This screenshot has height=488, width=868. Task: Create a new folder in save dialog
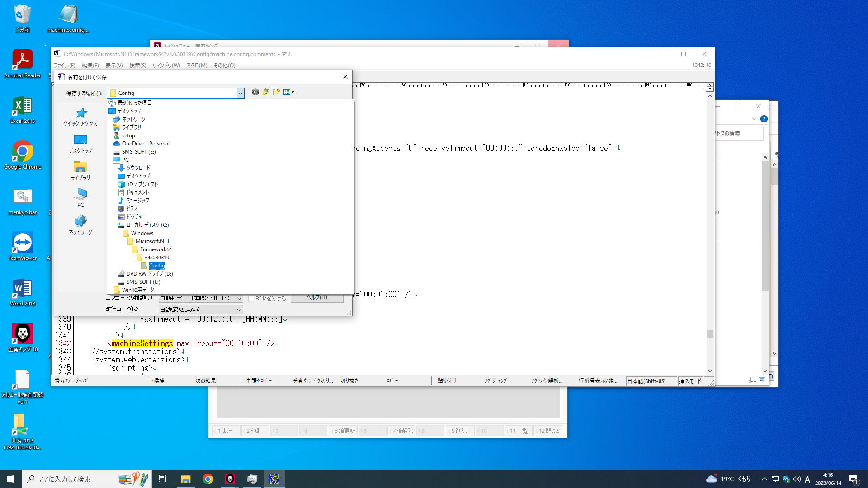point(276,92)
